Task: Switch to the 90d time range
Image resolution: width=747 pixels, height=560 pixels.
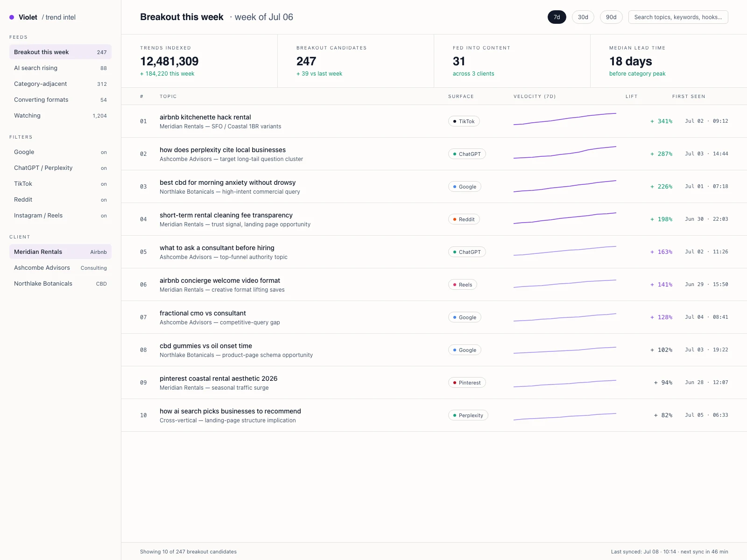Action: point(611,17)
